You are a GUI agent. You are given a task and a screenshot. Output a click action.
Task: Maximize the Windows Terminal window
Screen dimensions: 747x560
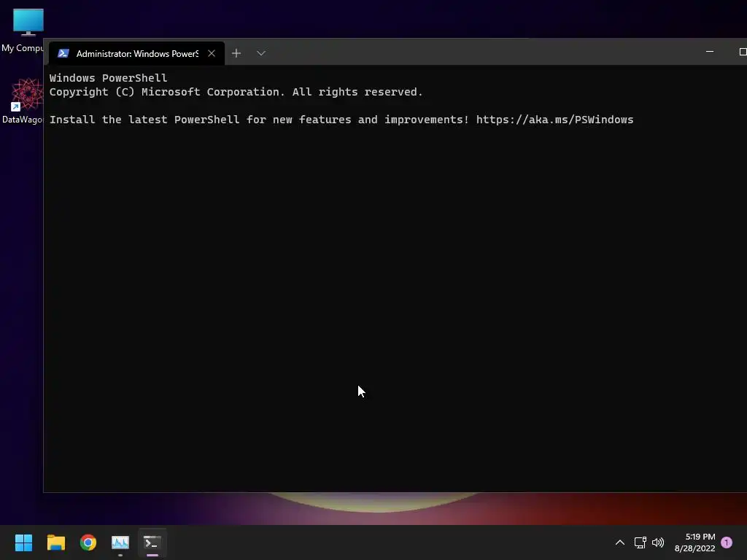click(x=743, y=52)
